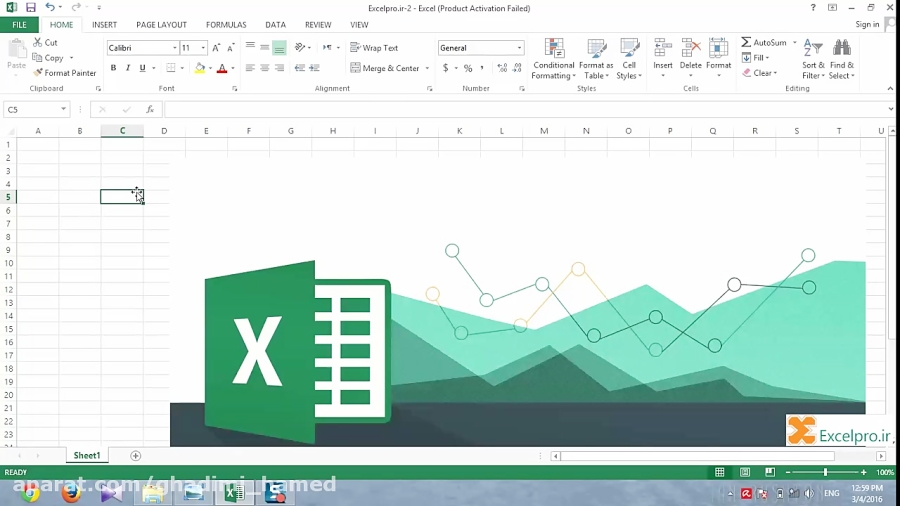Click the AutoSum button

(764, 42)
